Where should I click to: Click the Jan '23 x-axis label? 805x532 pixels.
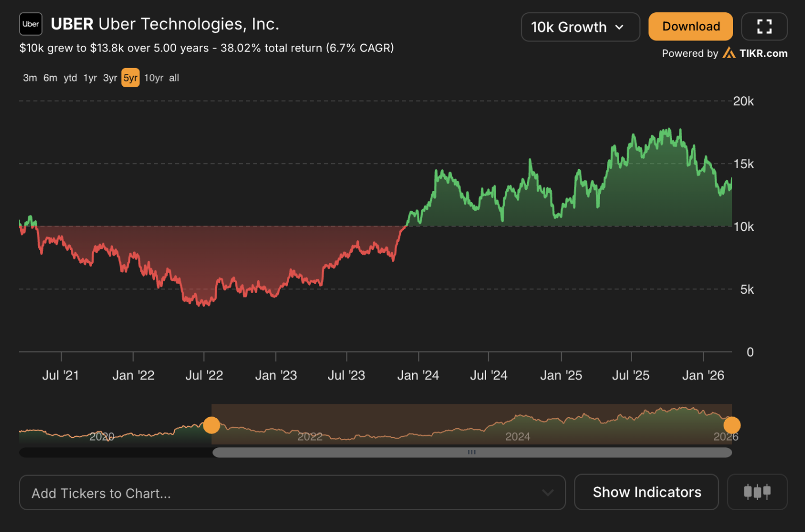coord(276,376)
